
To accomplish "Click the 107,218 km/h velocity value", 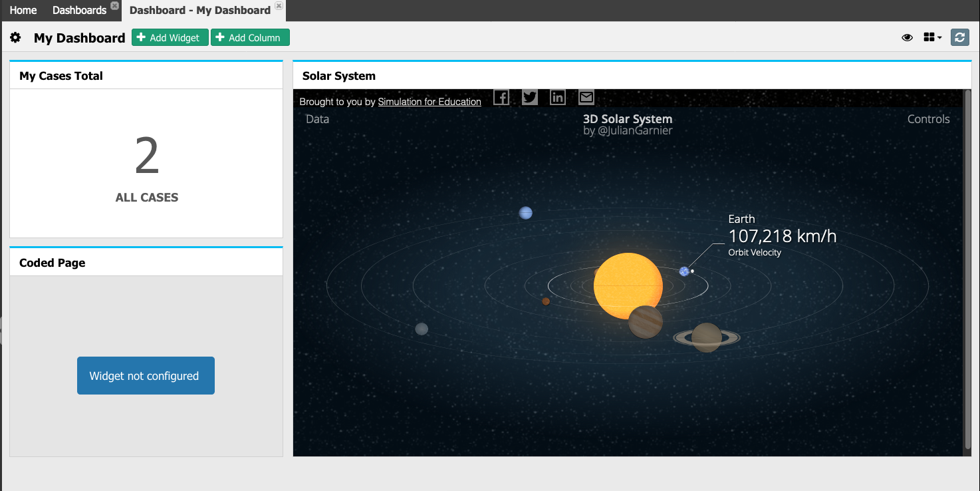I will pyautogui.click(x=783, y=236).
